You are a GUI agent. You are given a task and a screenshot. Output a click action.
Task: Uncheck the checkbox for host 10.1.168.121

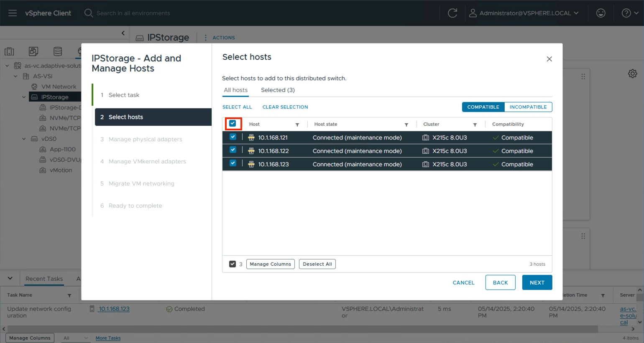(x=233, y=137)
